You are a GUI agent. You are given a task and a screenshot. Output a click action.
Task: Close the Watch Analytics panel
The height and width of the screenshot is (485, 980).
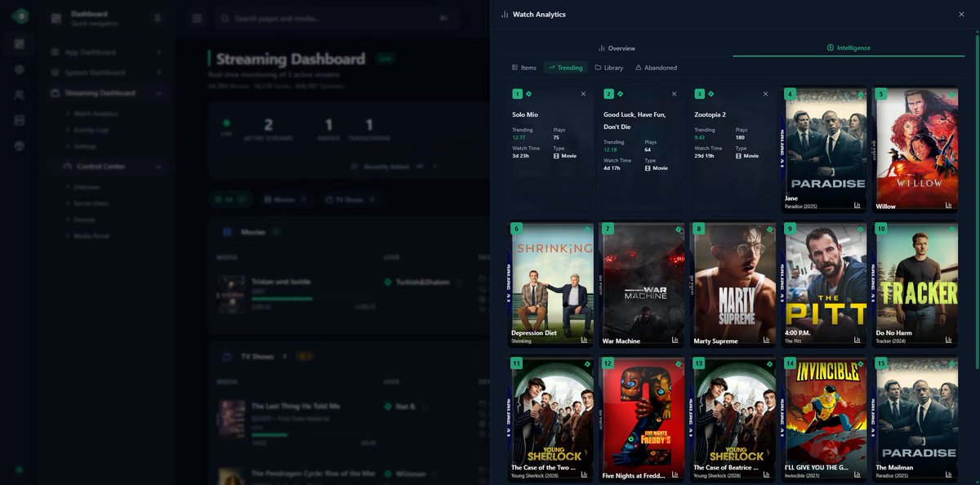click(961, 14)
